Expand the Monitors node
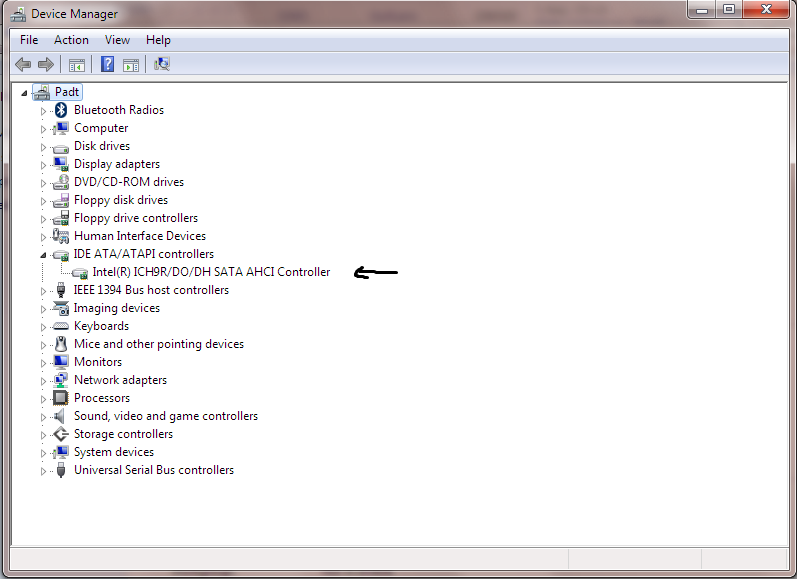Screen dimensions: 797x580 43,363
